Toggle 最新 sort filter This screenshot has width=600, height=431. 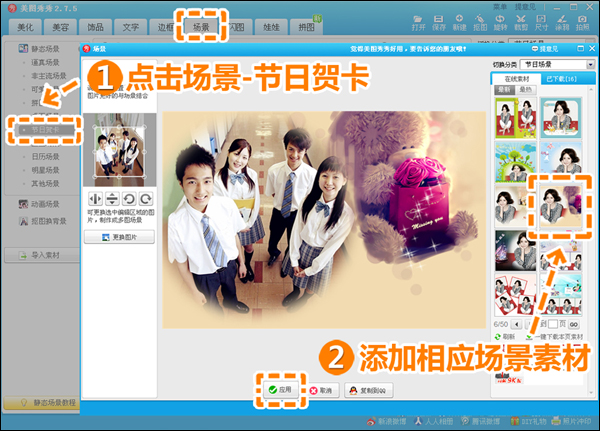pyautogui.click(x=505, y=90)
